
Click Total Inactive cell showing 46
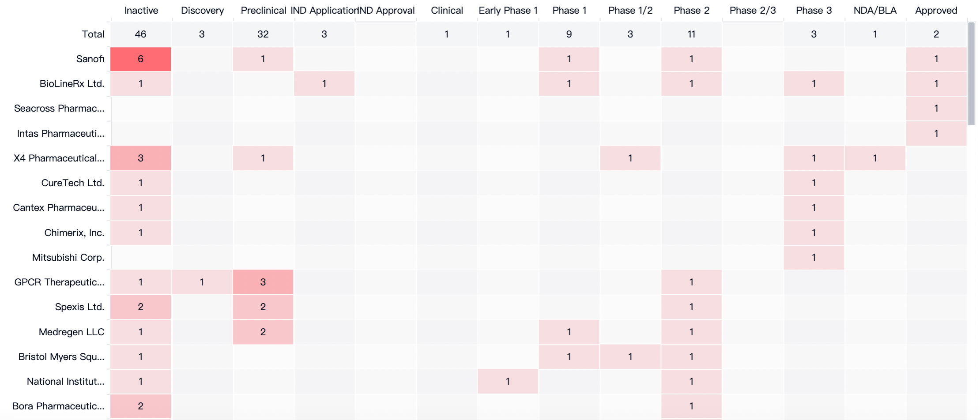coord(140,34)
